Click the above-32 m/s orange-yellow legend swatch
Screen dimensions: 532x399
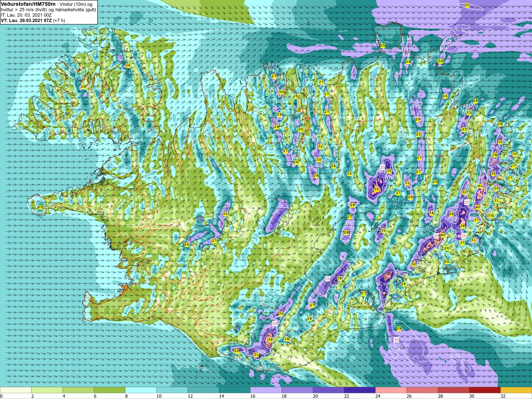(516, 390)
